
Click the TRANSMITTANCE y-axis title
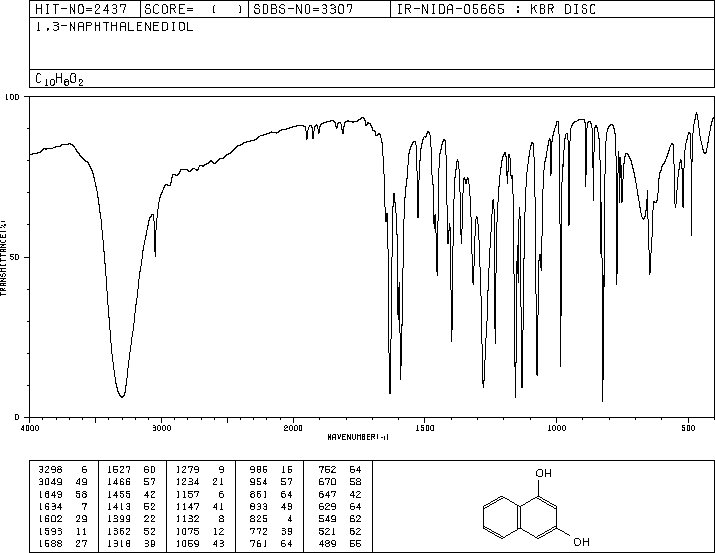tap(3, 258)
